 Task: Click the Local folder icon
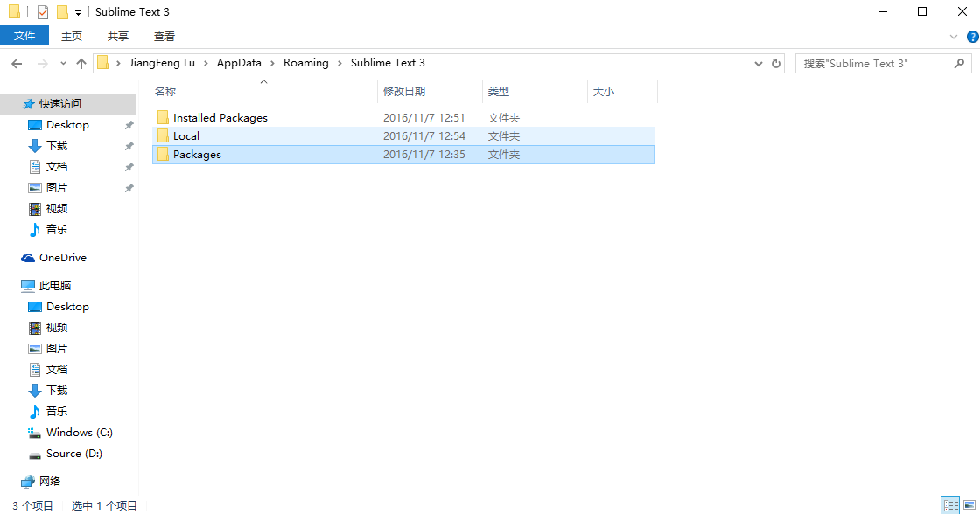[x=163, y=135]
